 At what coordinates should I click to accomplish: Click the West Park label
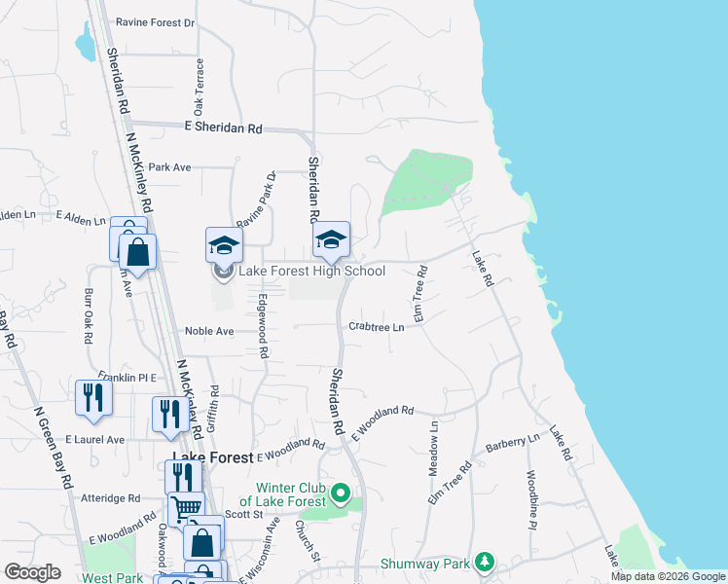point(112,578)
